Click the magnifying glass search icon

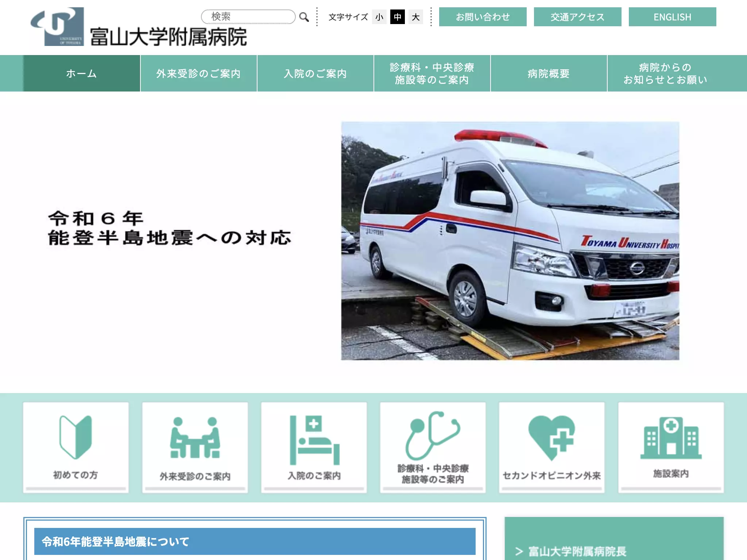[x=304, y=17]
